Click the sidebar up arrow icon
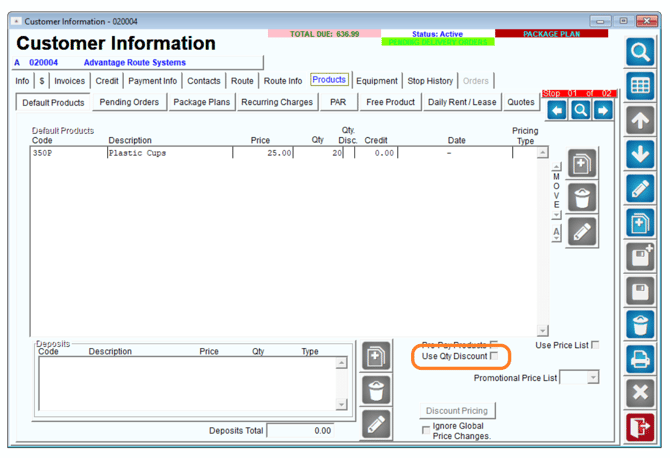This screenshot has width=670, height=458. click(640, 120)
